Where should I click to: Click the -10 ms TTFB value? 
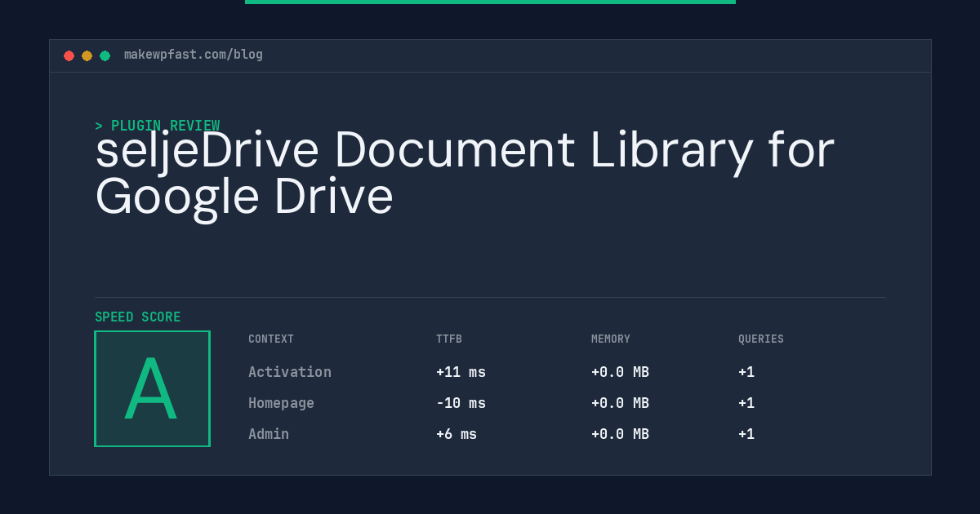click(461, 403)
